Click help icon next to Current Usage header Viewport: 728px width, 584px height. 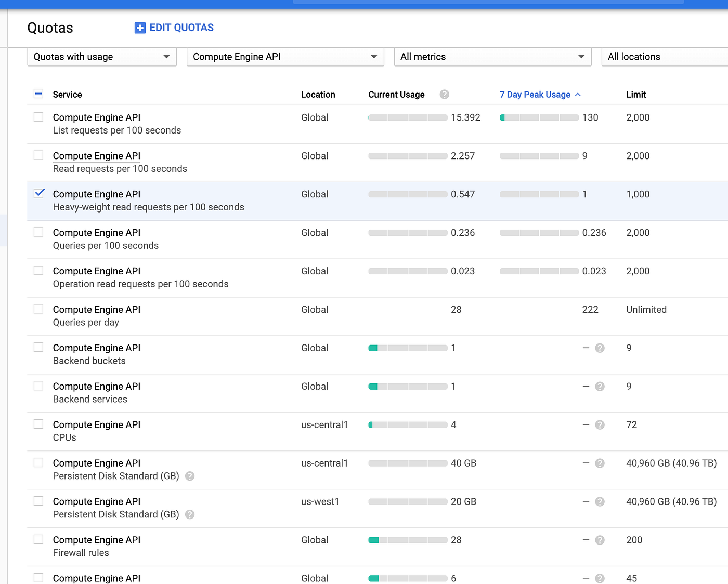click(444, 95)
